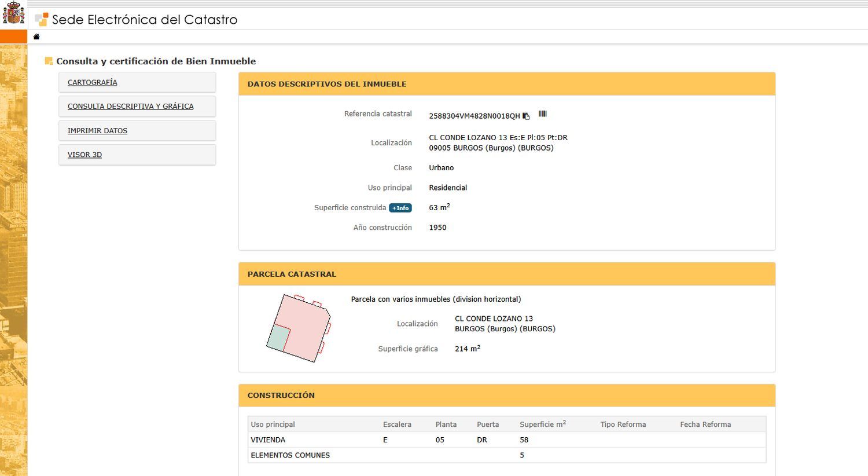Screen dimensions: 868x476
Task: Click the 5 surface value for ELEMENTOS COMUNES
Action: (522, 455)
